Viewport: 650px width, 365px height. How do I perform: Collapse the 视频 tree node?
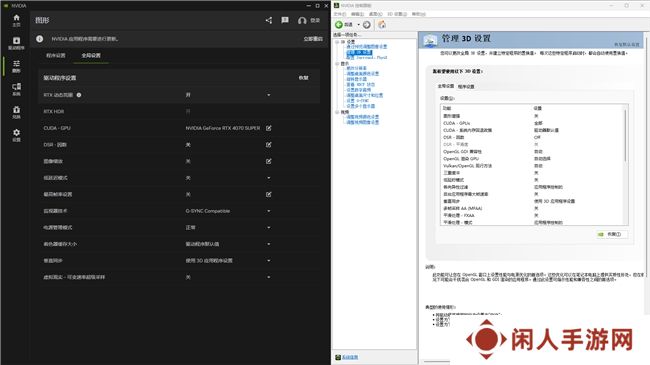[337, 112]
